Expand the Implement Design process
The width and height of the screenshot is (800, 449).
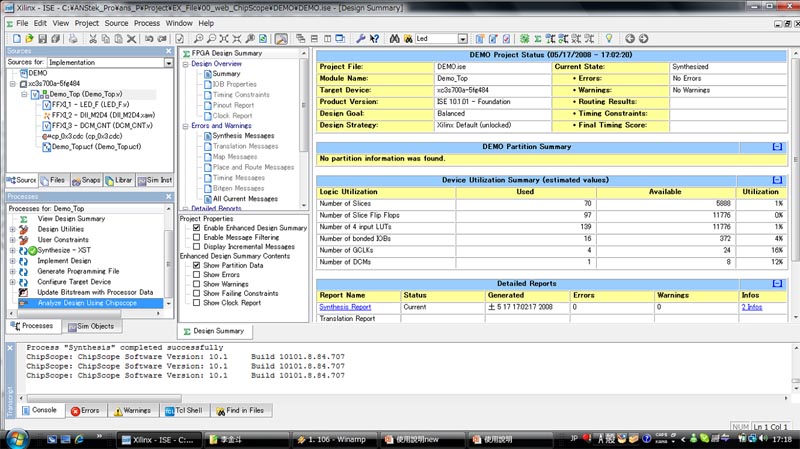tap(12, 261)
